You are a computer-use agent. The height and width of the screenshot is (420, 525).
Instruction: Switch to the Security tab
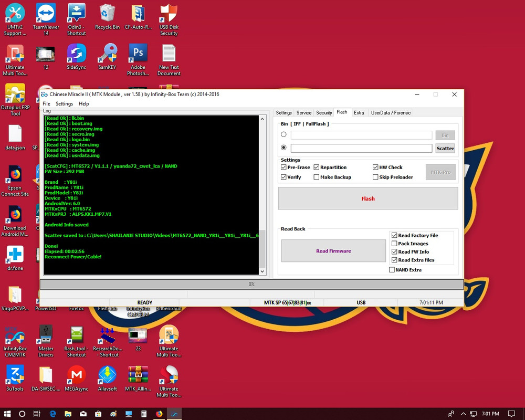[x=324, y=113]
